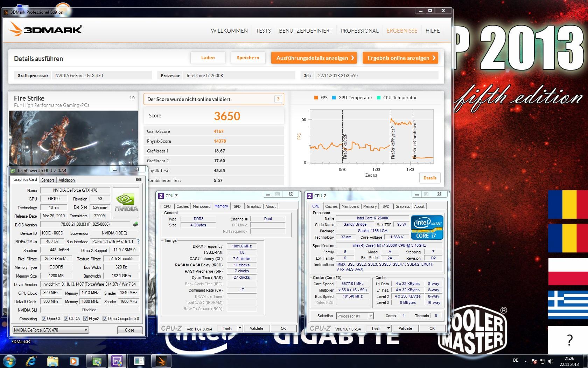Screen dimensions: 588x368
Task: Click Validate in the Memory CPU-Z window
Action: (x=257, y=328)
